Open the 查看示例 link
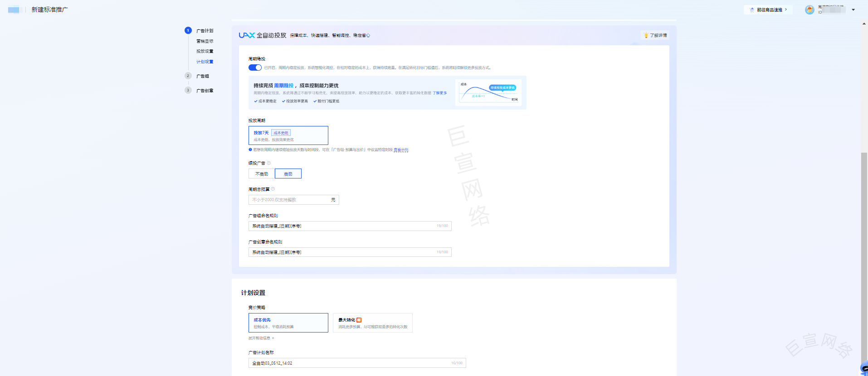 [x=401, y=150]
